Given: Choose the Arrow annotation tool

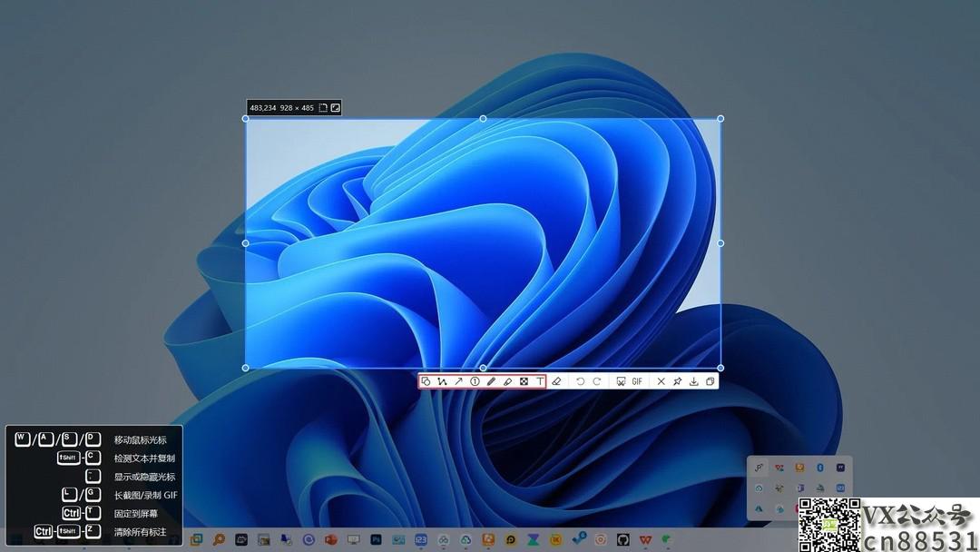Looking at the screenshot, I should (458, 381).
